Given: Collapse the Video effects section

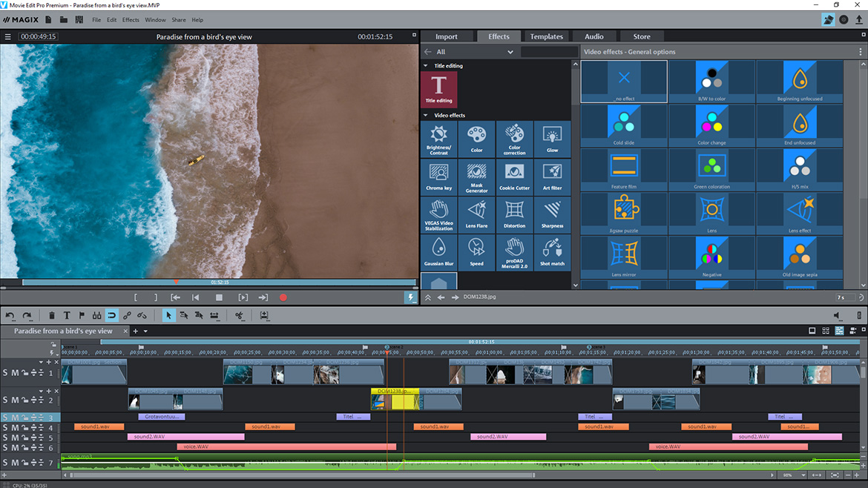Looking at the screenshot, I should click(426, 116).
